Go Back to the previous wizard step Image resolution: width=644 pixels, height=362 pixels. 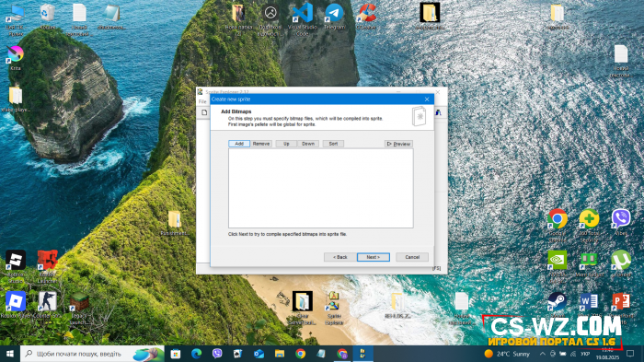coord(340,257)
